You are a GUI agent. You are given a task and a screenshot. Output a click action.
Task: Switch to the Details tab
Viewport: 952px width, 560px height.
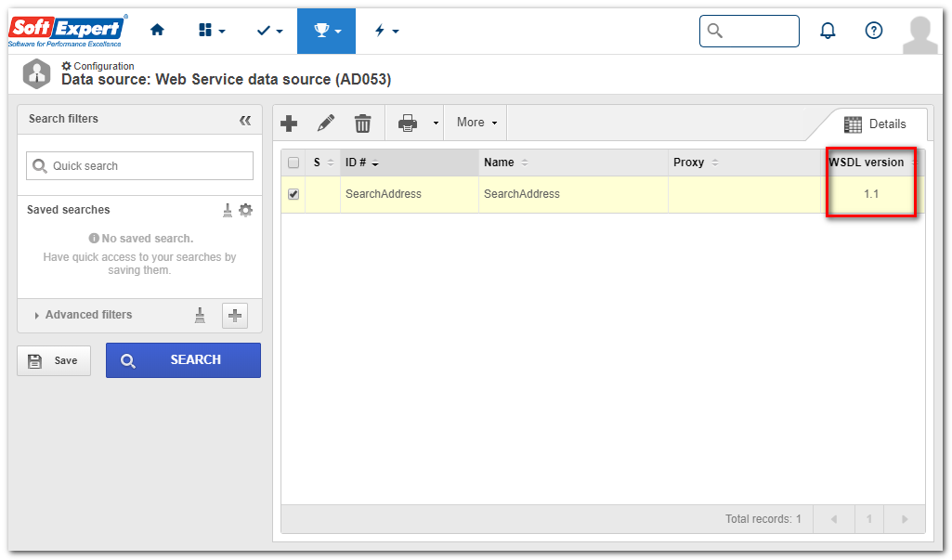point(875,124)
